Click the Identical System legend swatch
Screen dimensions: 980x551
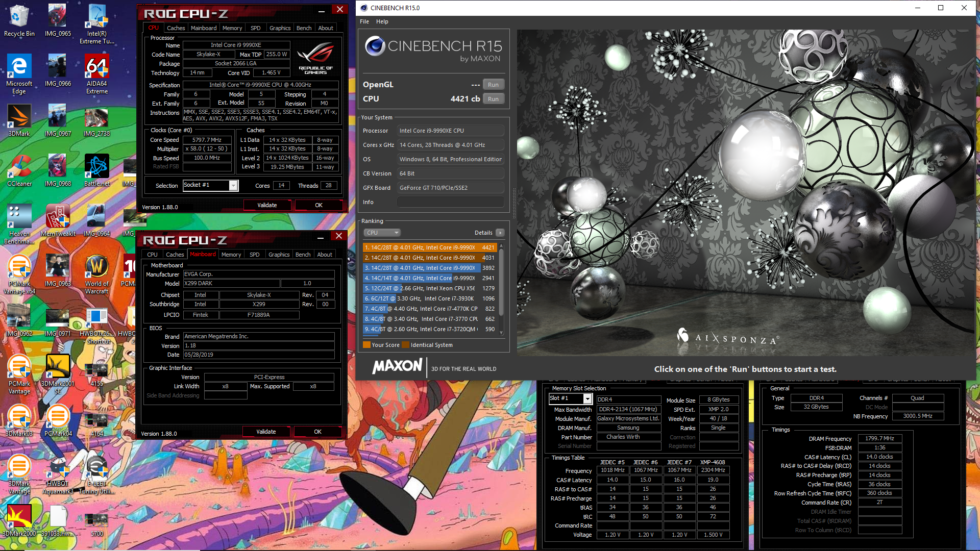pos(405,345)
